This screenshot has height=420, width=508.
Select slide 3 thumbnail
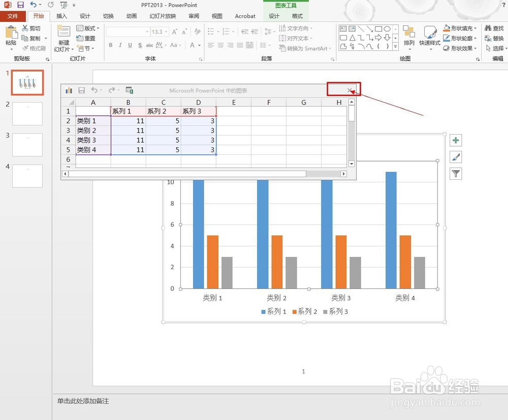coord(27,145)
